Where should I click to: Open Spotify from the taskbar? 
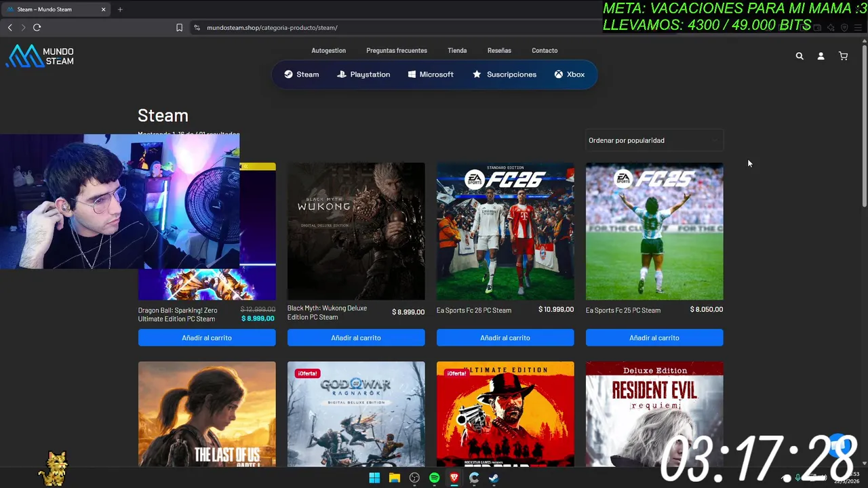434,478
